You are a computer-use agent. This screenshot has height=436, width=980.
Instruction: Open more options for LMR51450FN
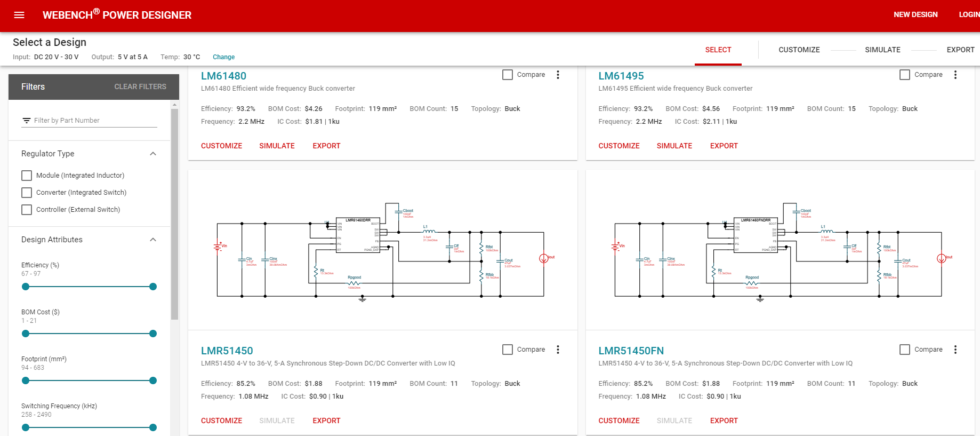pos(955,350)
